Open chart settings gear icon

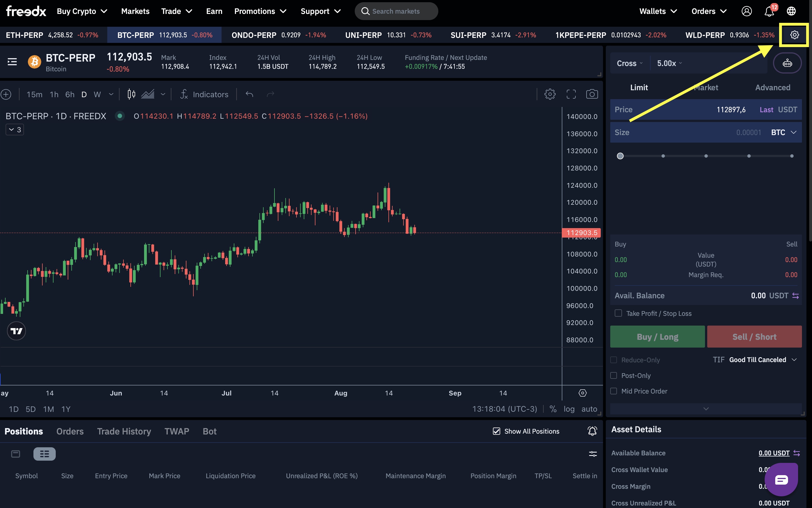click(550, 94)
